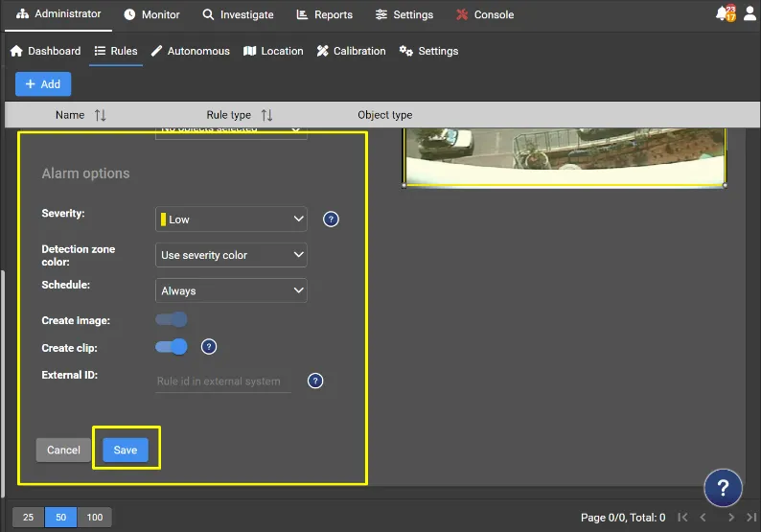Click the External ID help icon
The height and width of the screenshot is (532, 761).
(x=315, y=382)
